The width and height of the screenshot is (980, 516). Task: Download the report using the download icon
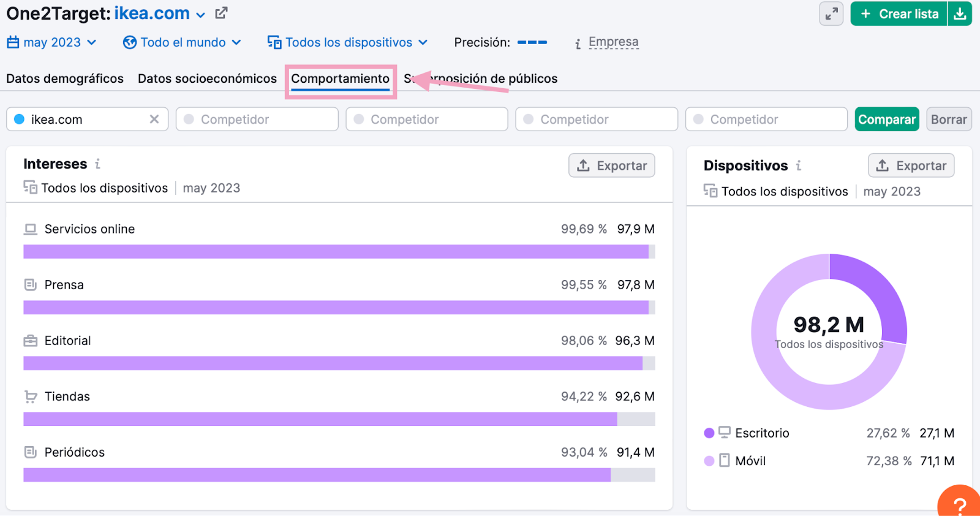pyautogui.click(x=960, y=13)
